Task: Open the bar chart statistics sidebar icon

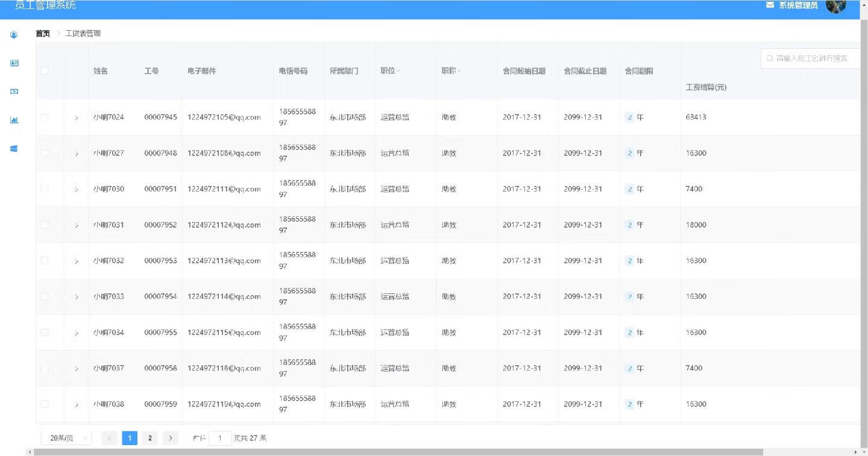Action: [14, 120]
